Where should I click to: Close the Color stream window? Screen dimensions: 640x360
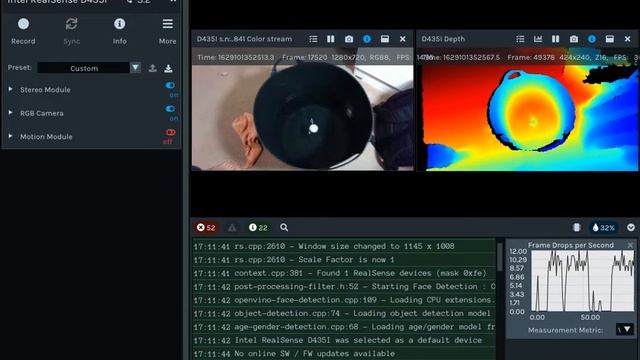[403, 39]
